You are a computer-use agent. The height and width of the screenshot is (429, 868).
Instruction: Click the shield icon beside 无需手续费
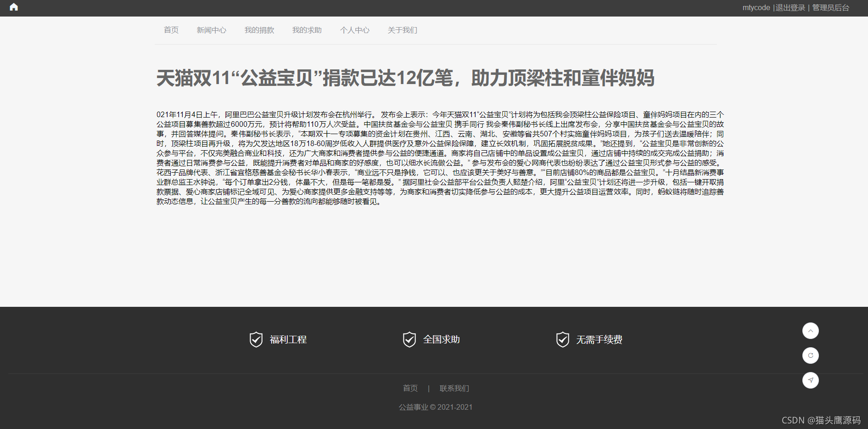(x=563, y=339)
